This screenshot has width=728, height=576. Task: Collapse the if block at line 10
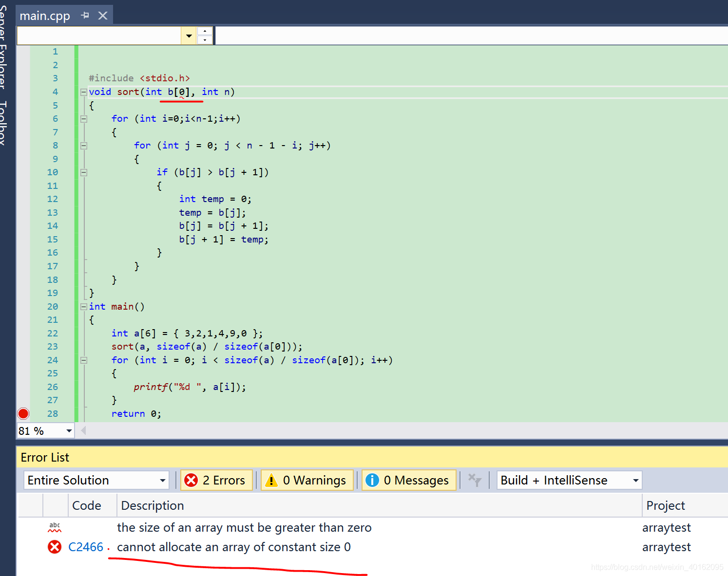(x=84, y=172)
